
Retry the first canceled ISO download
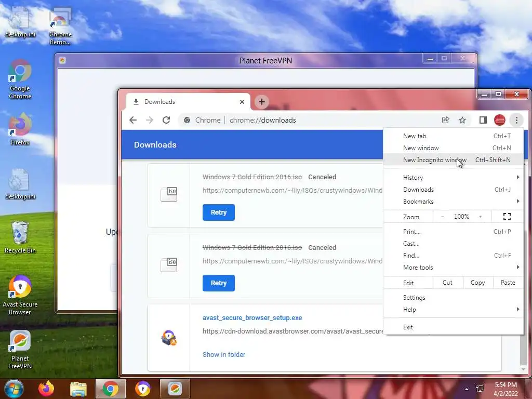219,212
